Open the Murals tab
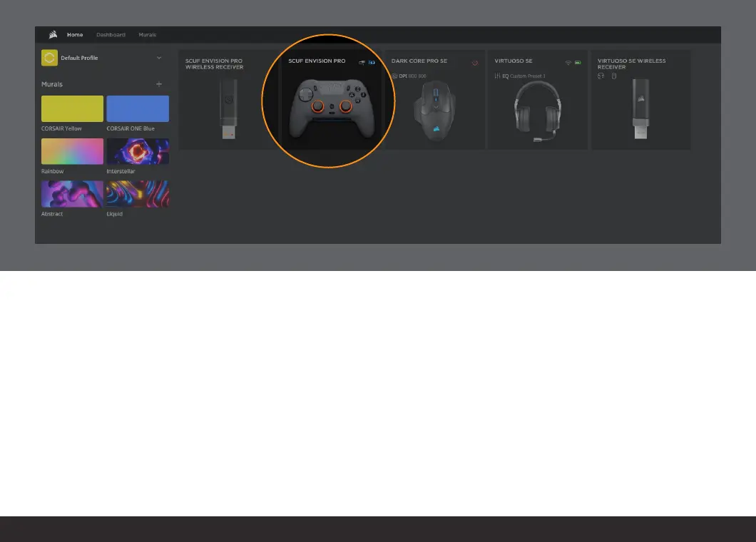Viewport: 756px width, 542px height. tap(147, 35)
